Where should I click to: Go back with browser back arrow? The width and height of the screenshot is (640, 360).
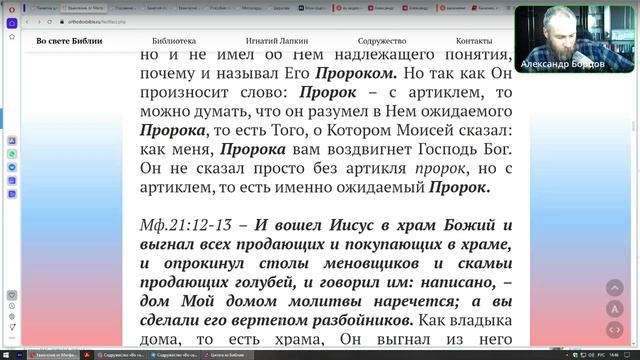(x=27, y=22)
